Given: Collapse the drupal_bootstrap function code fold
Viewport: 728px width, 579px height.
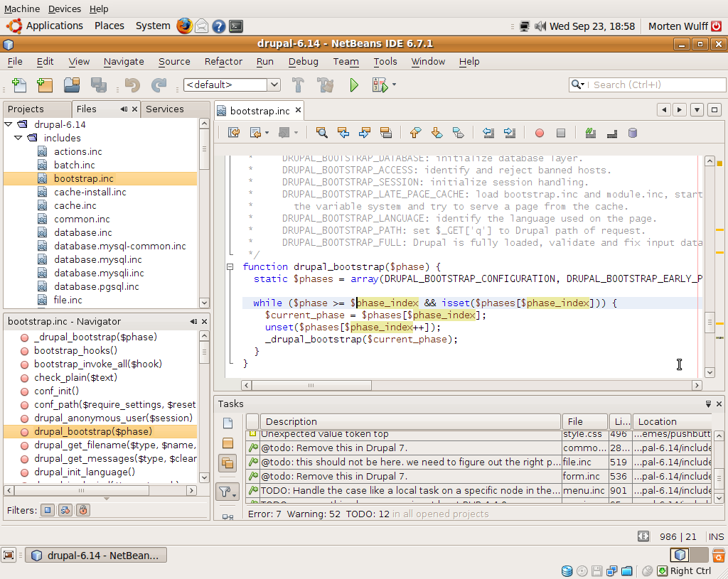Looking at the screenshot, I should (x=230, y=267).
